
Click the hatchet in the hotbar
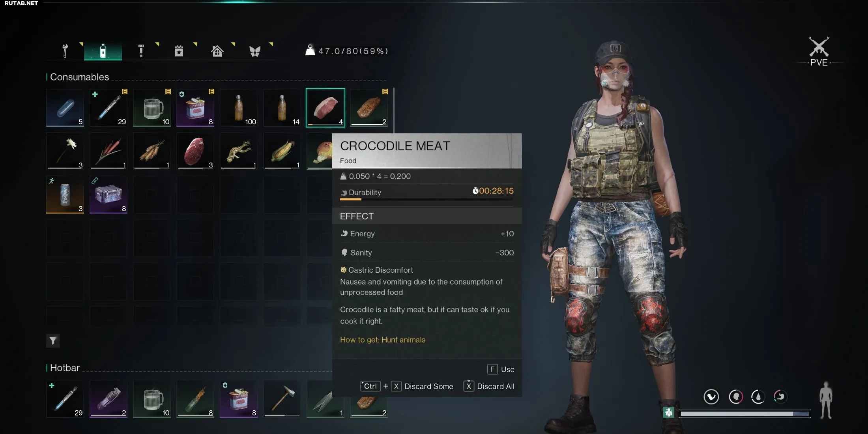pos(282,399)
